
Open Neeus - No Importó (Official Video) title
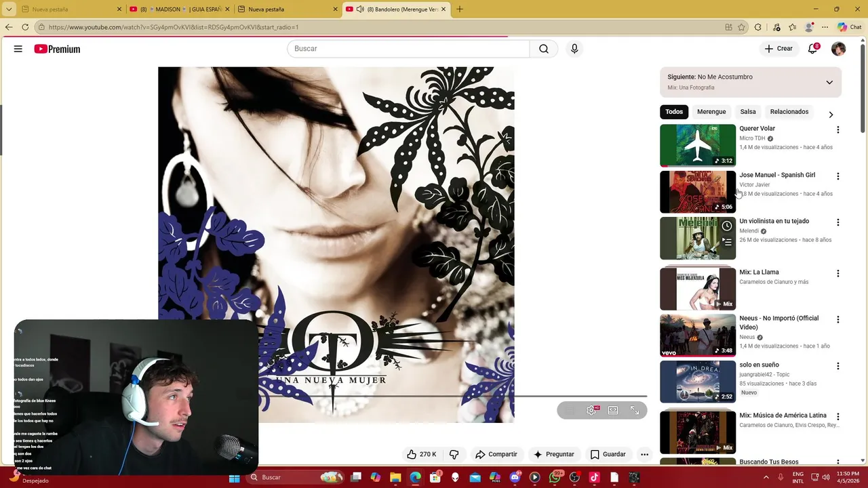[778, 323]
